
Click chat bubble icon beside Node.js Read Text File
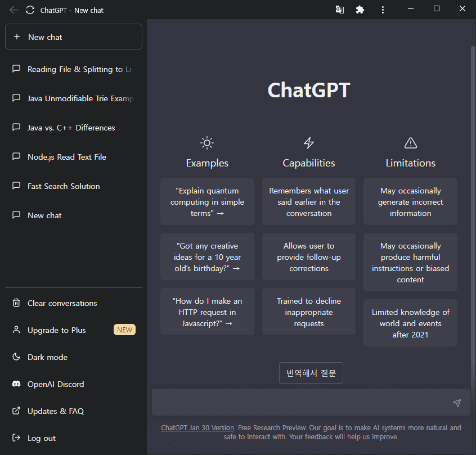(16, 156)
